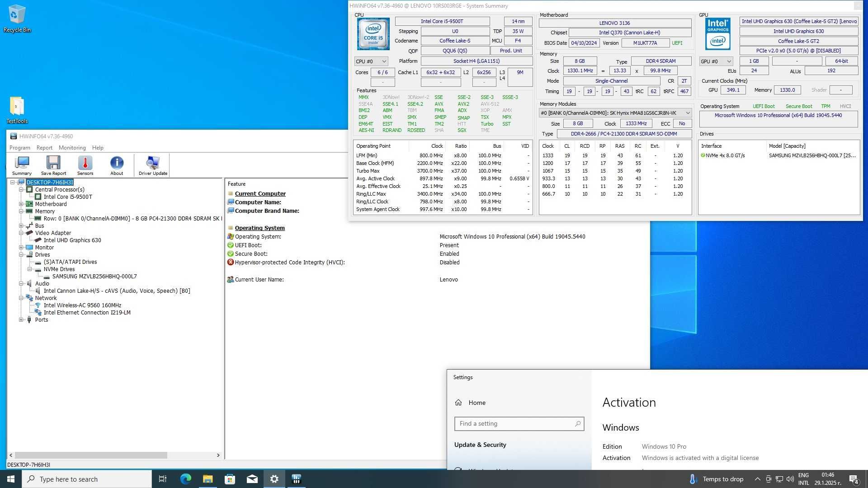Open the GPU #0 selector dropdown
The width and height of the screenshot is (868, 488).
[x=716, y=61]
